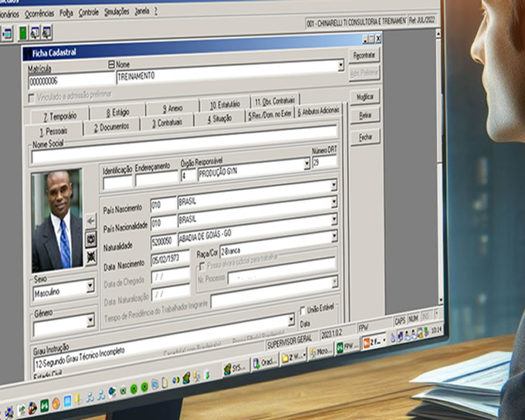The width and height of the screenshot is (525, 420).
Task: Open the Micro... taskbar button
Action: tap(320, 352)
